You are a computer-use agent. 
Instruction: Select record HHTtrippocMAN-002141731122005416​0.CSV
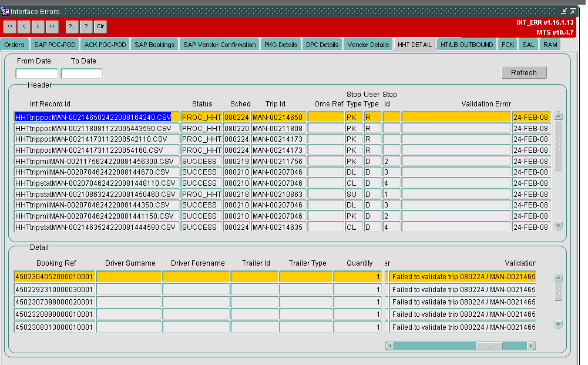(97, 150)
